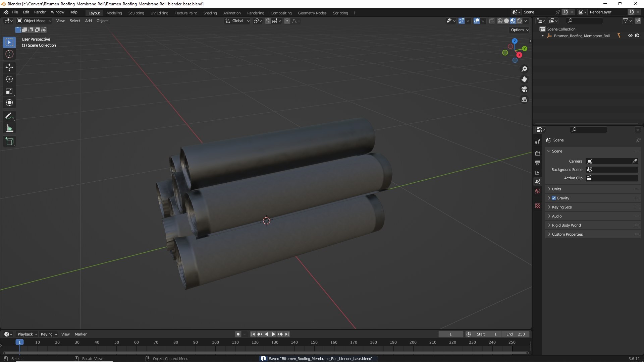The width and height of the screenshot is (644, 362).
Task: Activate the Scale tool
Action: click(9, 91)
